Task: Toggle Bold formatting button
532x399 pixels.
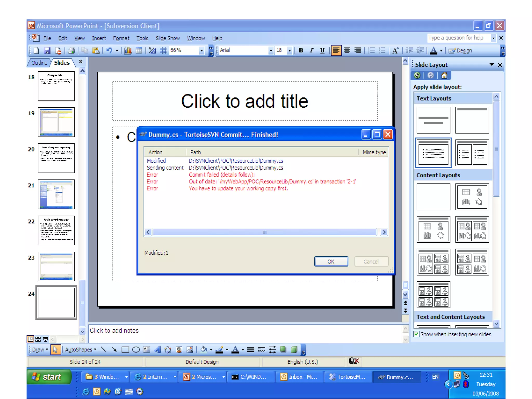Action: (x=301, y=50)
